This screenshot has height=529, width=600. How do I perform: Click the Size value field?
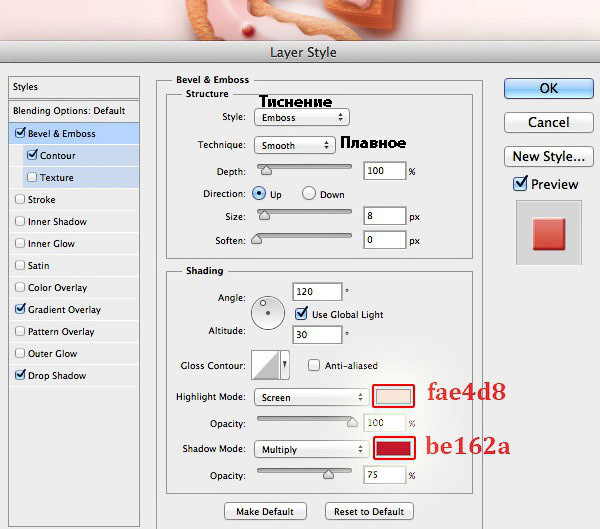pyautogui.click(x=384, y=216)
